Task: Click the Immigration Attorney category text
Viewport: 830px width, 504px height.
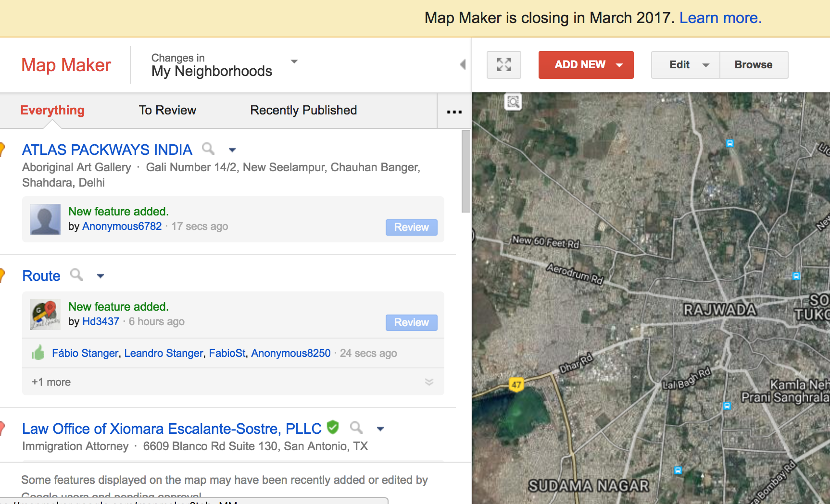Action: 75,446
